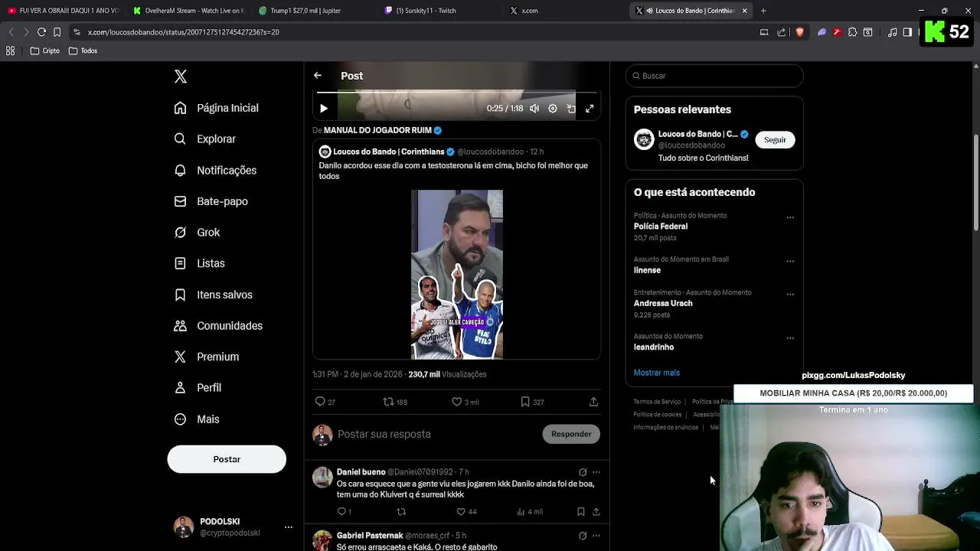
Task: Click the X logo in sidebar
Action: (x=181, y=77)
